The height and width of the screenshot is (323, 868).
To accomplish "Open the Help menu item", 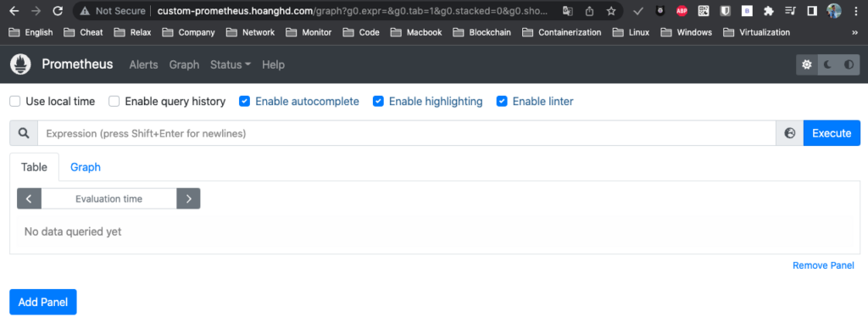I will pyautogui.click(x=274, y=64).
